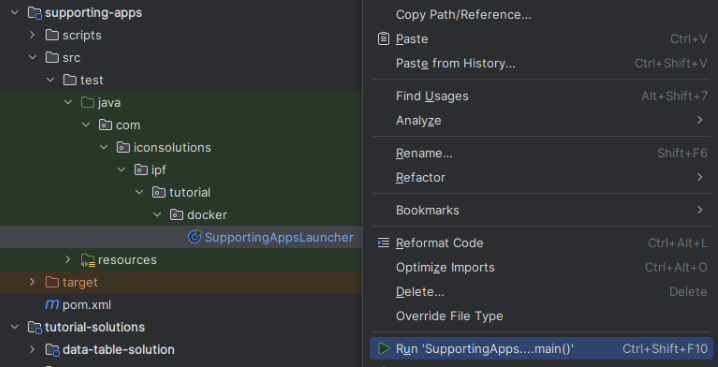The image size is (718, 367).
Task: Open the Refactor submenu arrow
Action: click(x=699, y=177)
